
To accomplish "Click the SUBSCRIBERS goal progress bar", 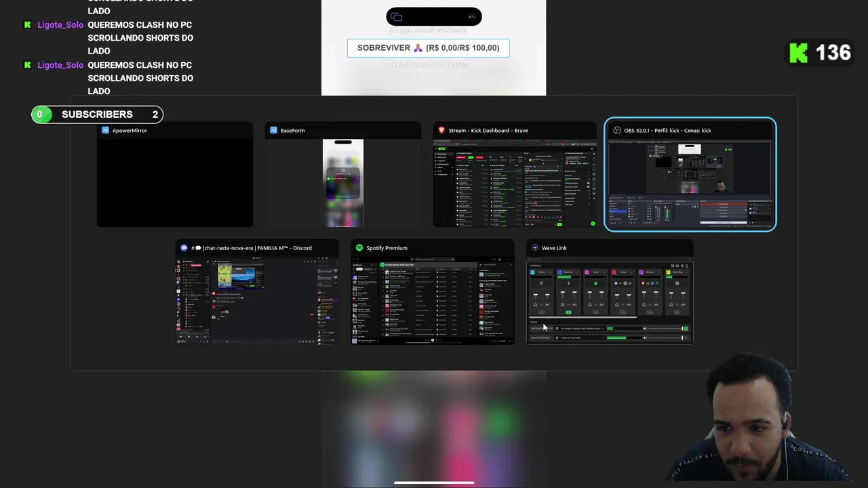I will point(97,115).
